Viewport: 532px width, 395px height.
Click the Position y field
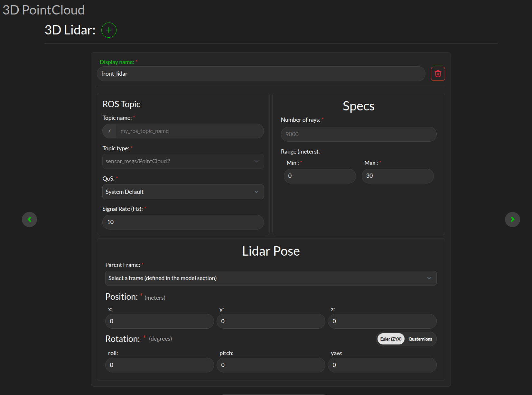tap(271, 321)
